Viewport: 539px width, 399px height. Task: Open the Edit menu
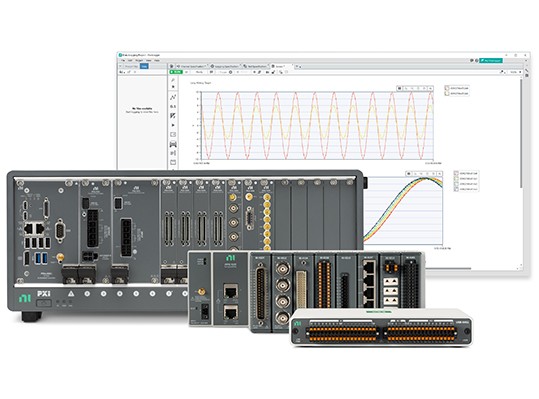130,60
